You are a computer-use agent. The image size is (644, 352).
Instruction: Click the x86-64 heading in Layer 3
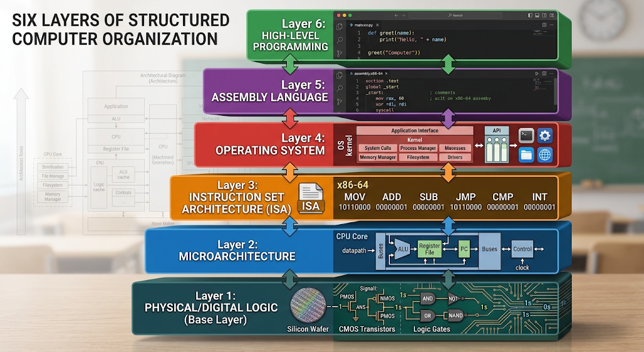[353, 185]
